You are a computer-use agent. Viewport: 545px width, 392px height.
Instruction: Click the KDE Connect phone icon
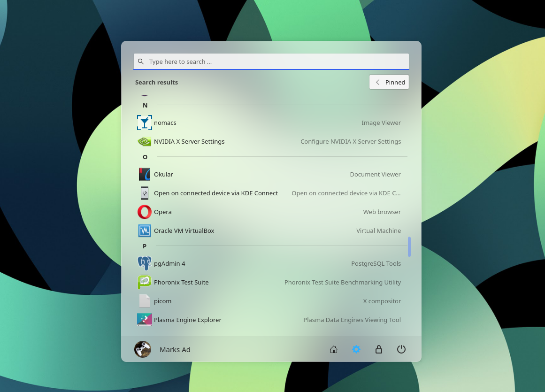click(145, 193)
